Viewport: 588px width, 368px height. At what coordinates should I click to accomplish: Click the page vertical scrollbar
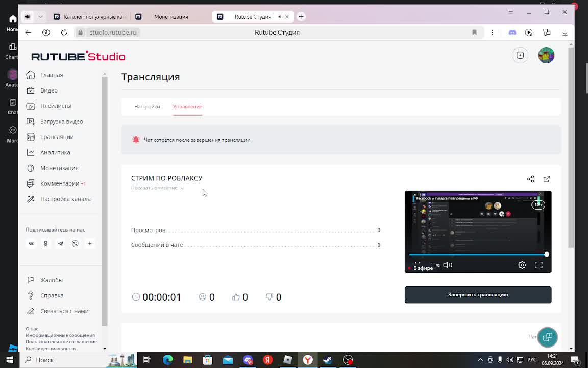571,147
